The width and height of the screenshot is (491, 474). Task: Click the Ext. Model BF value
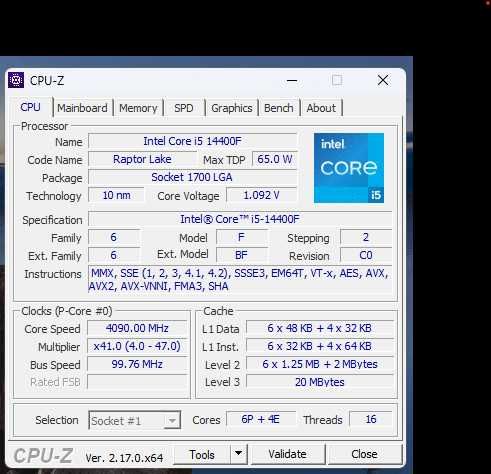pos(241,255)
